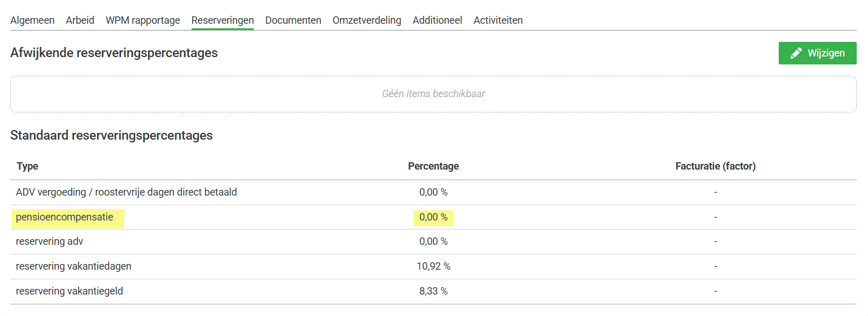Show the Omzetverdeling tab
Viewport: 868px width, 316px height.
[367, 20]
